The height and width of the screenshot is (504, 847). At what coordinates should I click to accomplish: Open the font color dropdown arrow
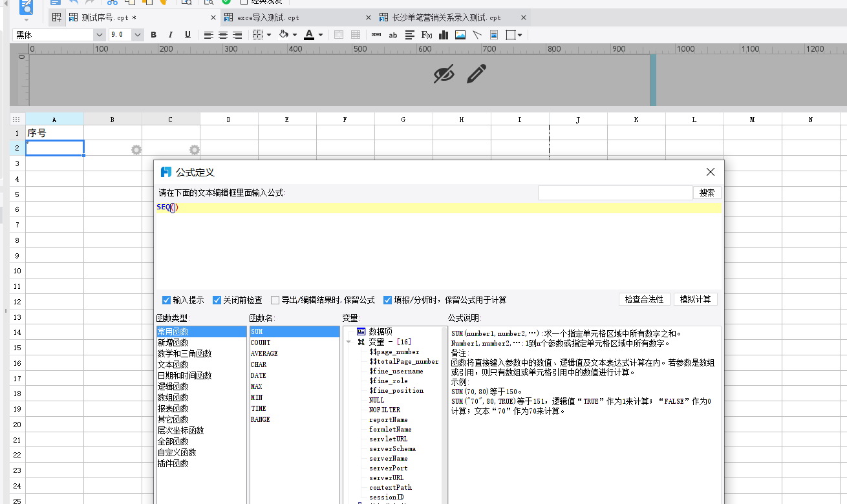pos(320,35)
